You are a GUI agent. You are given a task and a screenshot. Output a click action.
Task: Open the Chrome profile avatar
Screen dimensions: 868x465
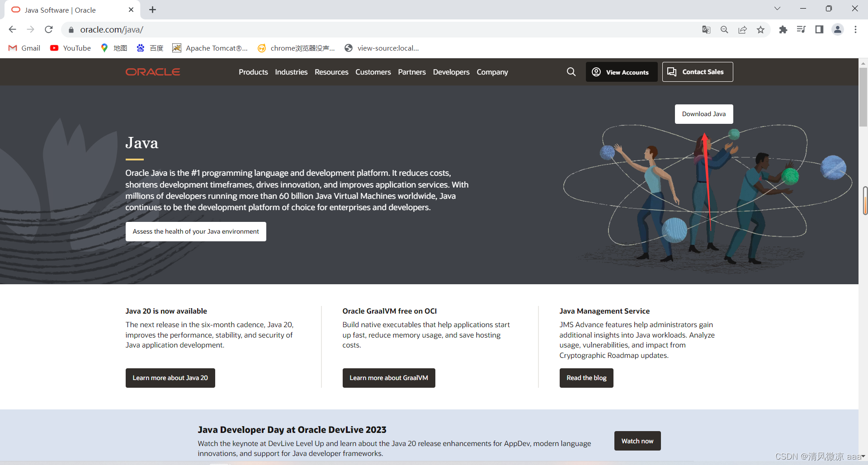pyautogui.click(x=838, y=29)
